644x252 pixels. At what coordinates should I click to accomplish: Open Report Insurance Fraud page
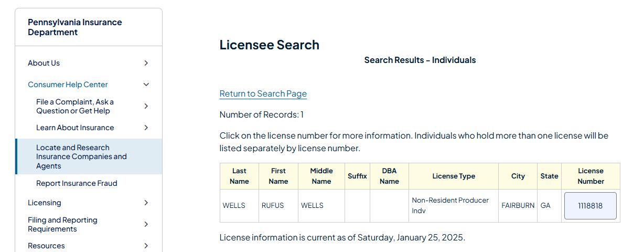coord(77,183)
